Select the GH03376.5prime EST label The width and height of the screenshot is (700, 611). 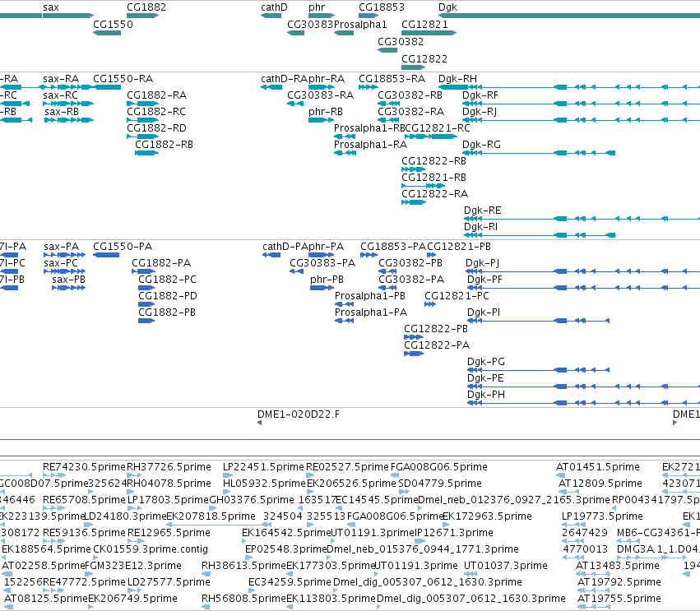(x=252, y=500)
